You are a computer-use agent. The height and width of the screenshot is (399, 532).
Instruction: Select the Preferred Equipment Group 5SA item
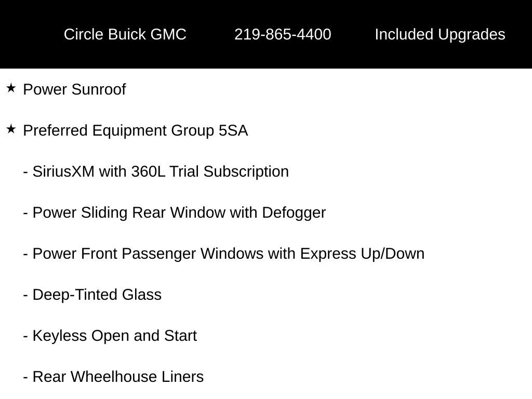pos(136,131)
